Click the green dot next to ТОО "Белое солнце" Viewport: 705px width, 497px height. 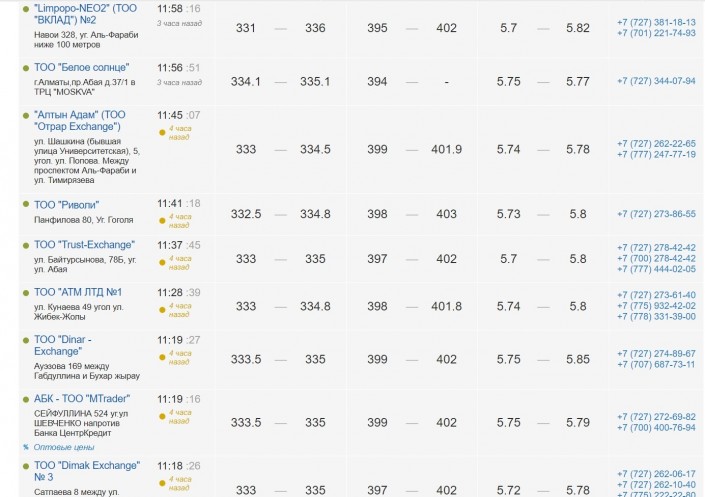pyautogui.click(x=26, y=68)
